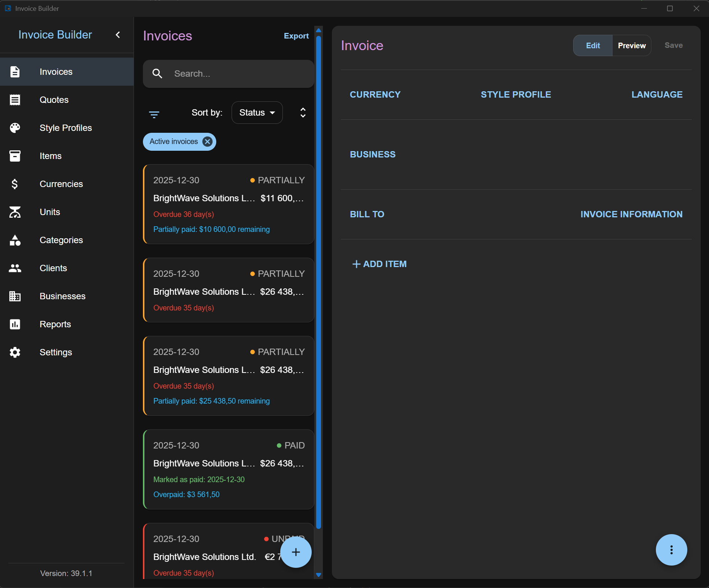This screenshot has height=588, width=709.
Task: Click the three-dot more options button
Action: tap(671, 550)
